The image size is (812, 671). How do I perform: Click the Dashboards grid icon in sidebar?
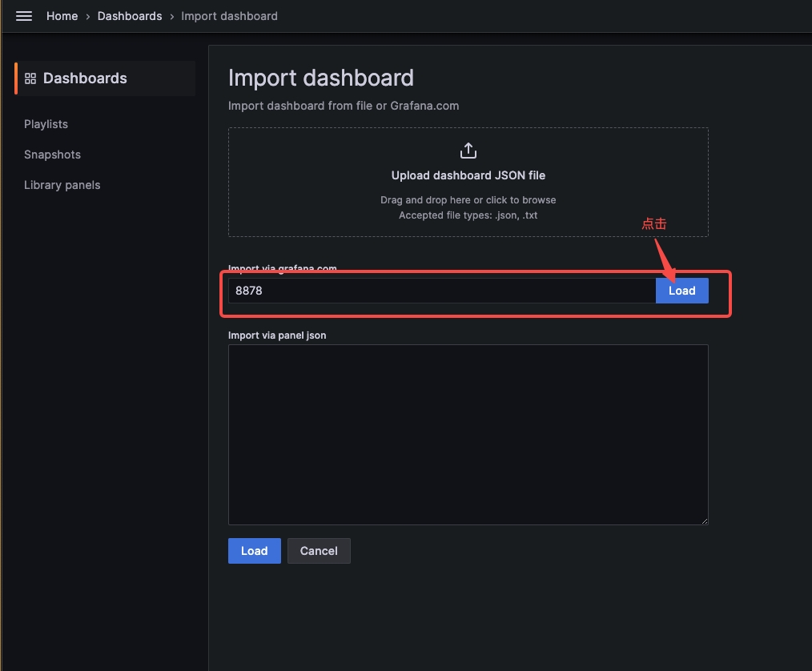tap(30, 78)
